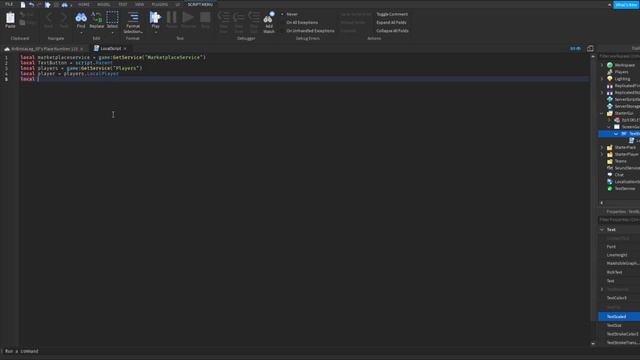Switch to the MODEL ribbon tab
This screenshot has width=640, height=360.
point(104,4)
